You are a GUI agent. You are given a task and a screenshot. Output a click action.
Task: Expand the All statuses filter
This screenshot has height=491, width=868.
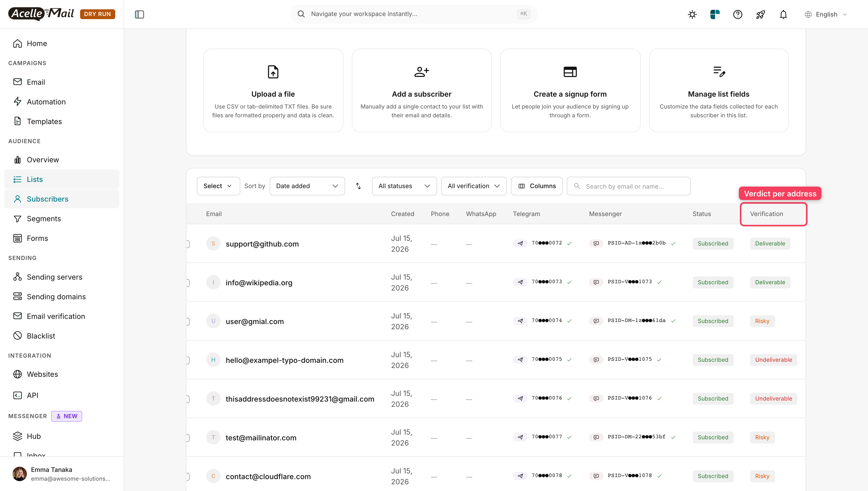404,186
